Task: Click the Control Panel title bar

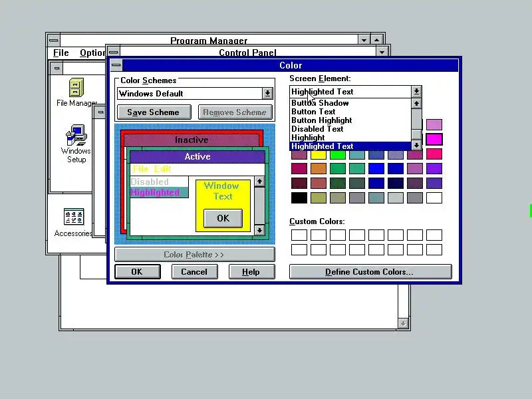Action: point(247,53)
